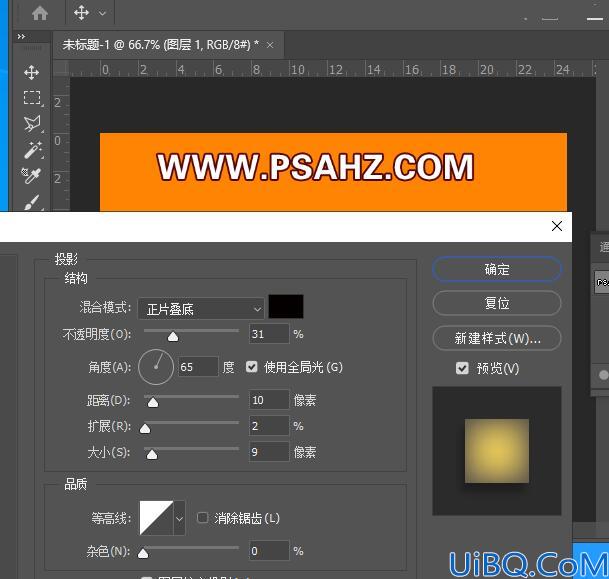Click the 距离 slider handle
This screenshot has width=609, height=579.
coord(153,403)
